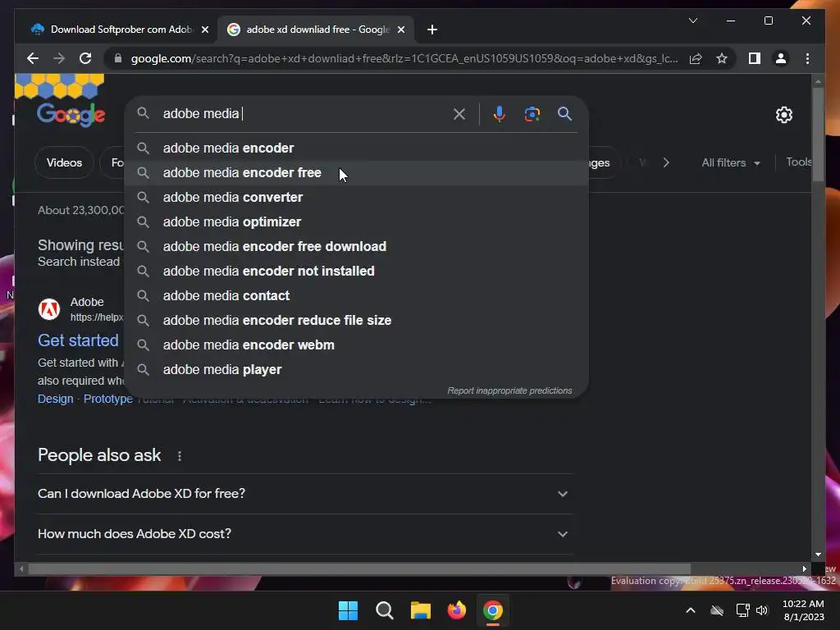Click the network icon in system tray
This screenshot has height=630, width=840.
tap(742, 610)
